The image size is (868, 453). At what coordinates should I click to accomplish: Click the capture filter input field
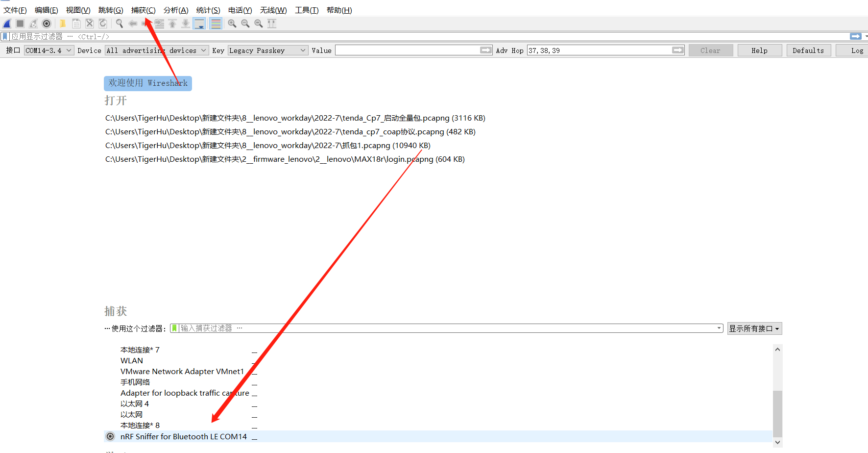tap(447, 328)
